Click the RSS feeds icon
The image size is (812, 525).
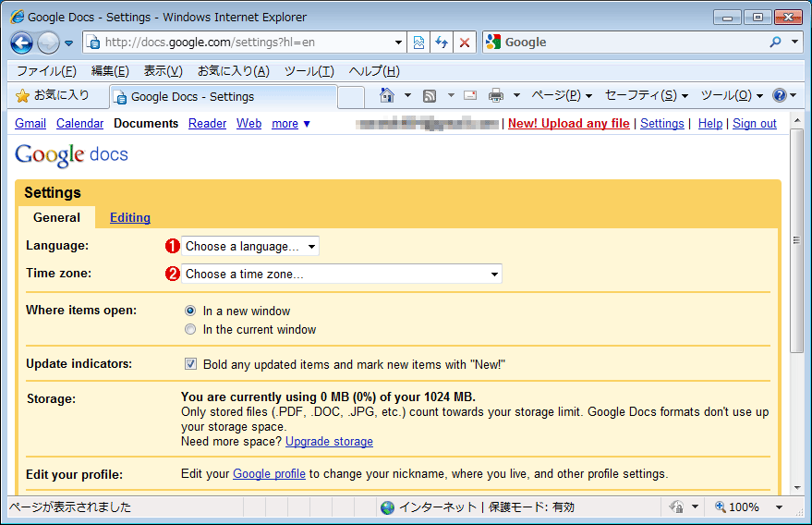pos(430,96)
